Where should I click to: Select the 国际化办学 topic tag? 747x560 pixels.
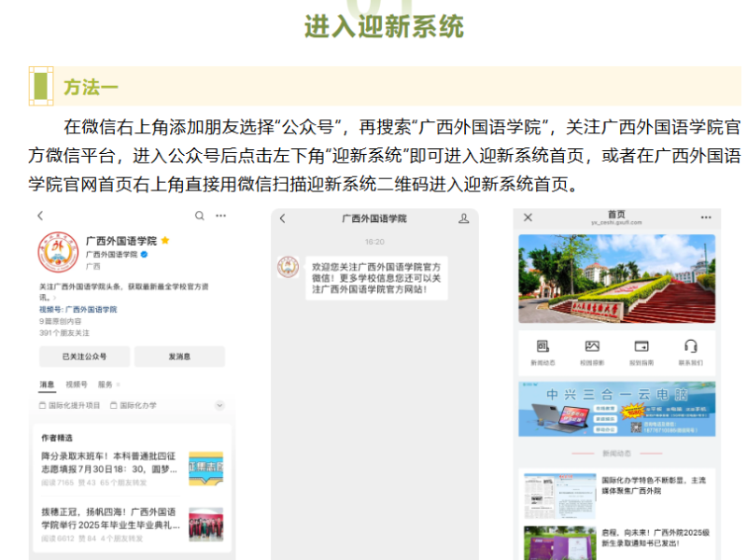(x=134, y=405)
